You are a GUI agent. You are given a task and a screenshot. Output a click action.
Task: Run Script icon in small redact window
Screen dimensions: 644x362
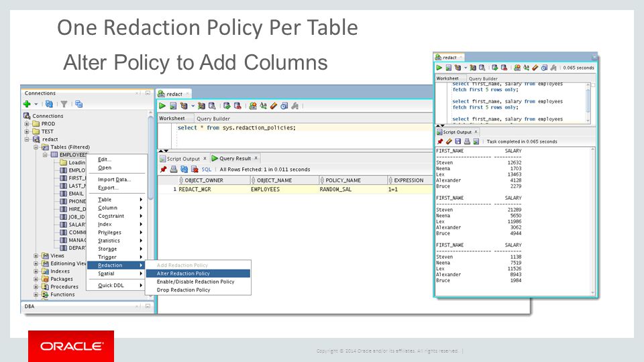click(x=449, y=67)
